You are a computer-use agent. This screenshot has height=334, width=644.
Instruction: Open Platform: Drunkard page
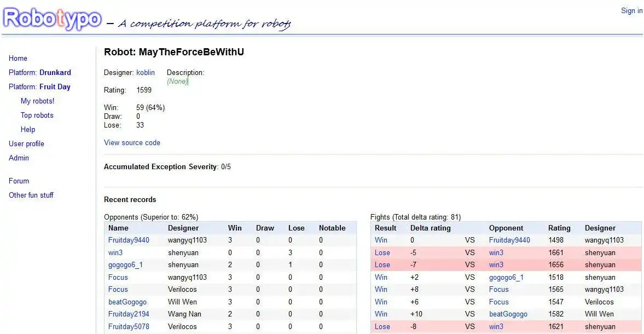[x=40, y=73]
